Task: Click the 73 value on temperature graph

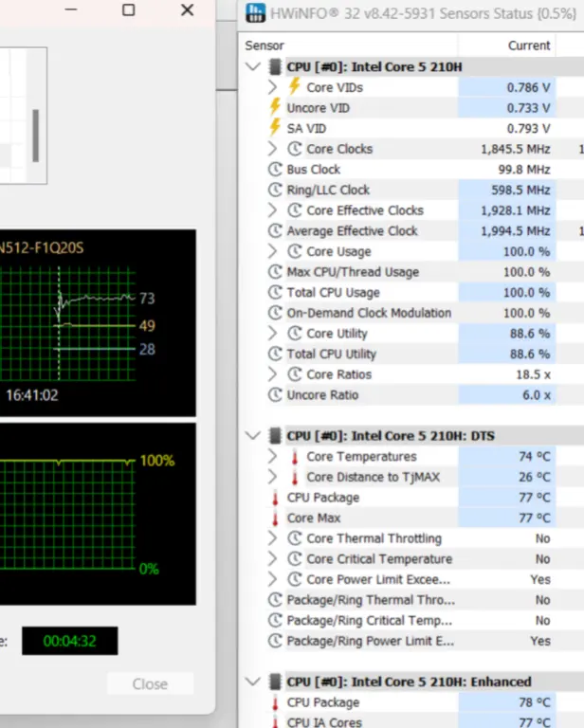Action: [x=147, y=298]
